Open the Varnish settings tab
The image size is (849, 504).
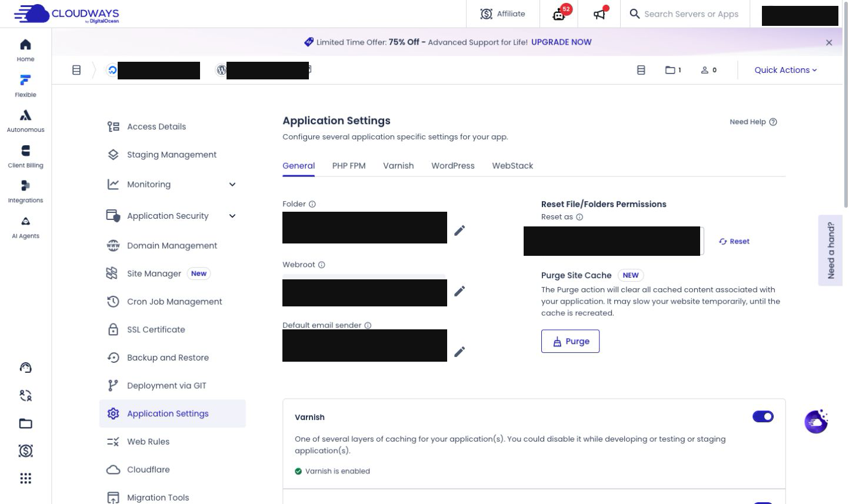398,166
